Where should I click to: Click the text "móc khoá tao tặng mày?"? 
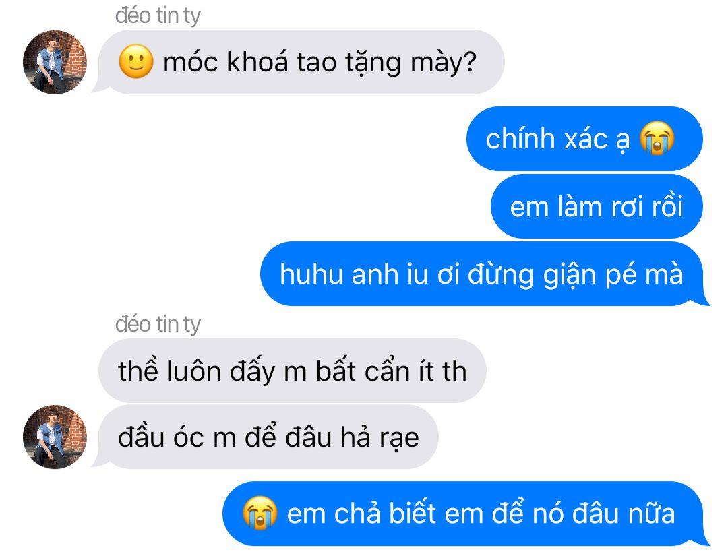(320, 62)
